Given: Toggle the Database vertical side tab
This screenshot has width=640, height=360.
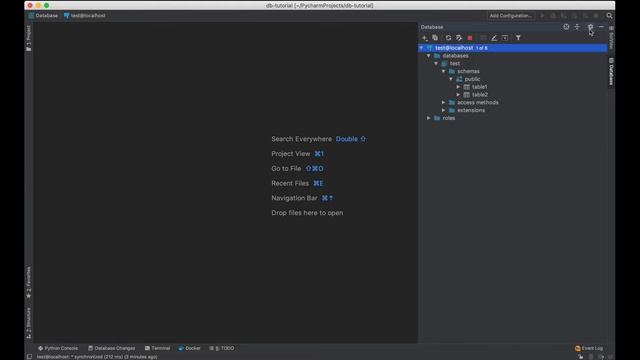Looking at the screenshot, I should [x=611, y=72].
